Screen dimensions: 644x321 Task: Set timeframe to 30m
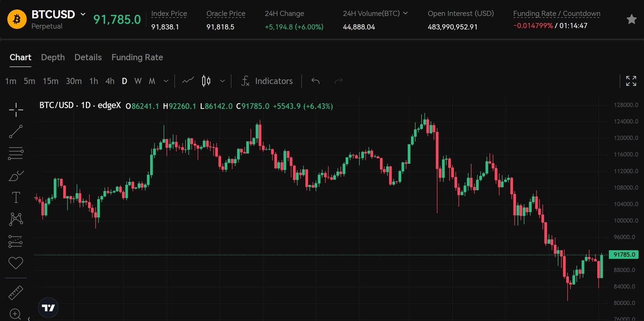(74, 81)
